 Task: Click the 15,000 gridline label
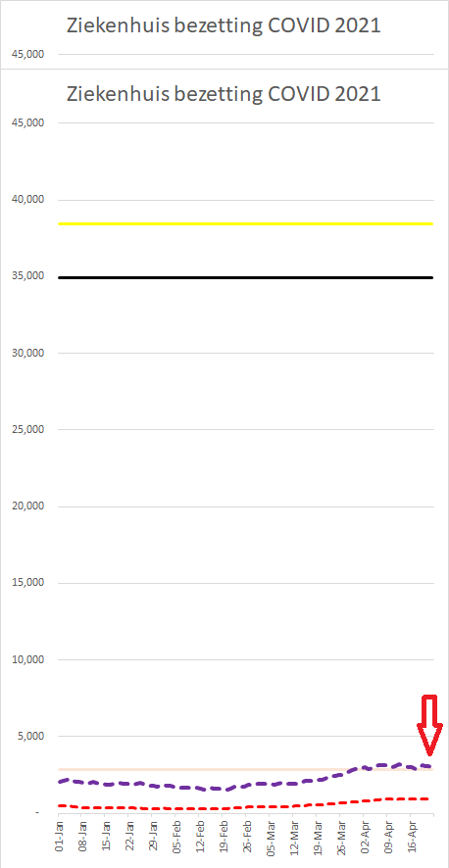tap(27, 582)
